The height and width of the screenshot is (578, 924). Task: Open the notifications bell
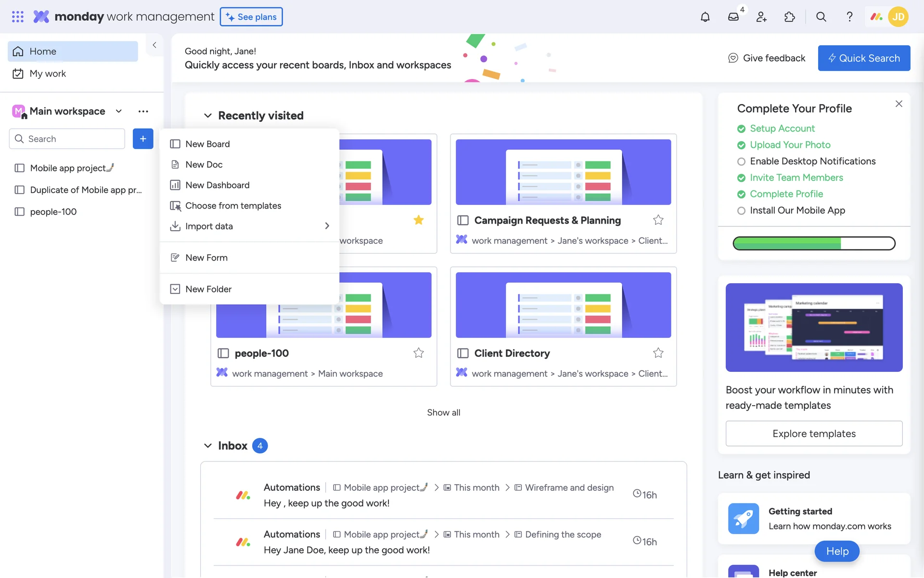(x=705, y=17)
